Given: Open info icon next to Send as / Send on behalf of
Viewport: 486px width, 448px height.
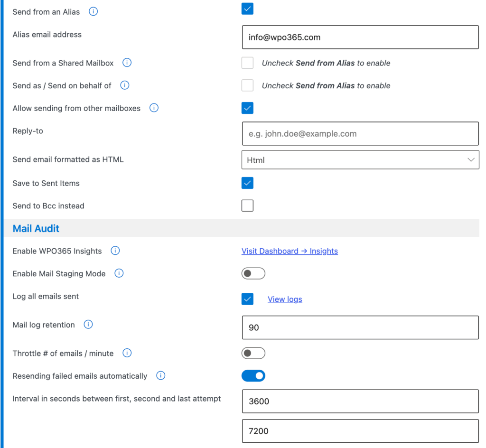Looking at the screenshot, I should (x=125, y=85).
